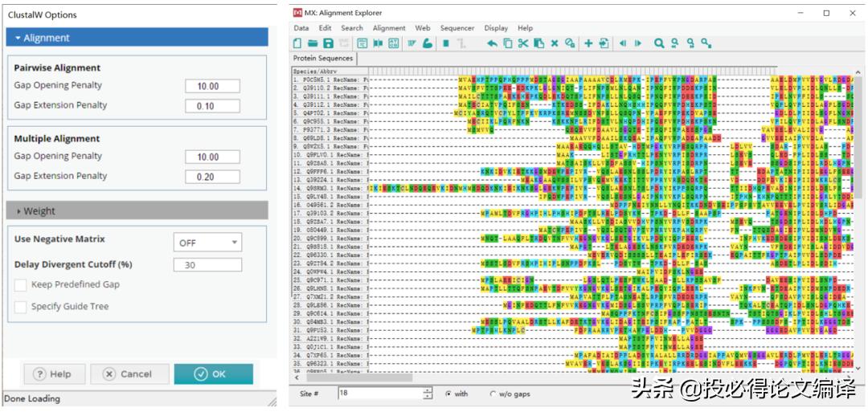Click the Species/Abbrv column header
The width and height of the screenshot is (868, 412).
point(330,71)
